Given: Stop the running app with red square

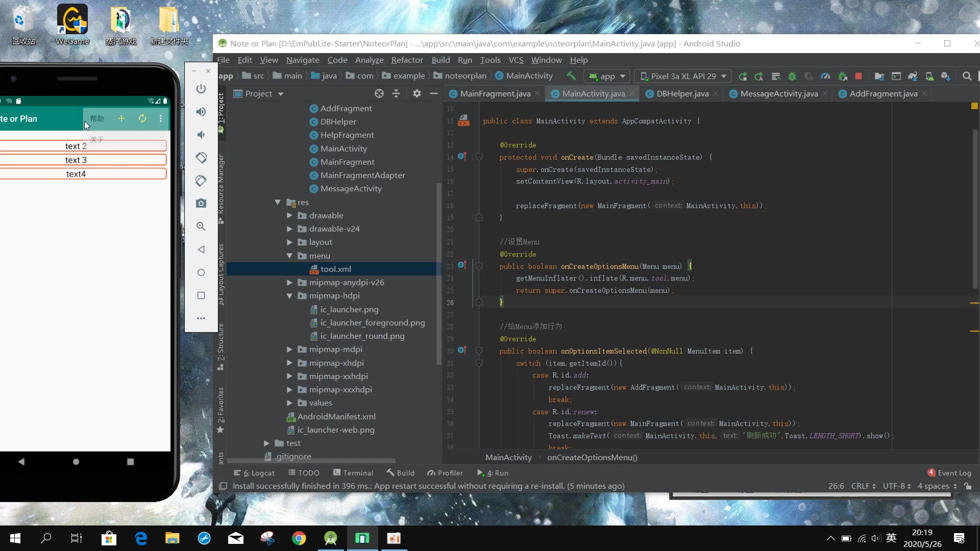Looking at the screenshot, I should click(859, 76).
